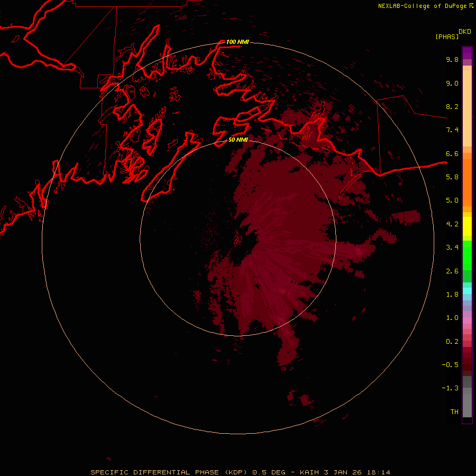
Task: Click the bright green band of the scale
Action: point(467,255)
